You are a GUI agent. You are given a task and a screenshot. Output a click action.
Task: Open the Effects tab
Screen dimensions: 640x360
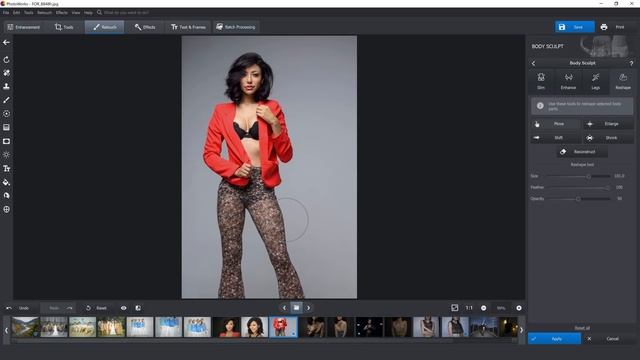tap(145, 27)
